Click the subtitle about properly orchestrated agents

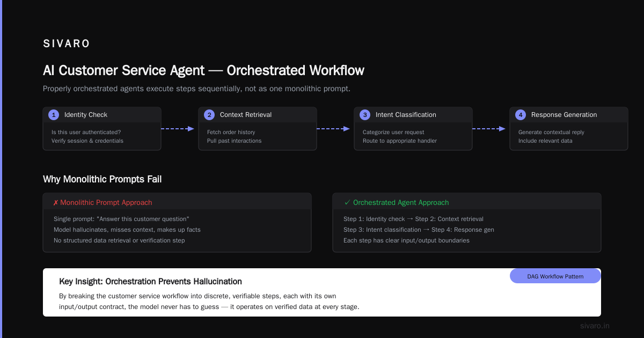pyautogui.click(x=196, y=89)
